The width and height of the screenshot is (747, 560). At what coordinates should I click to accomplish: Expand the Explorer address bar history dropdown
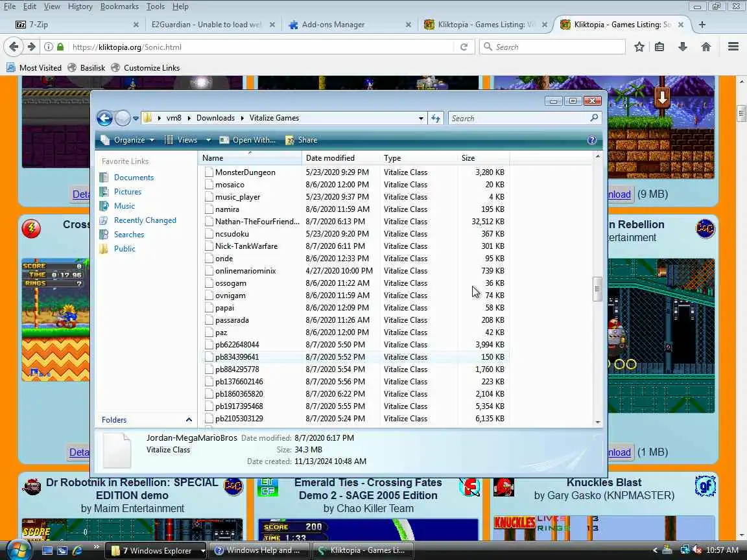pos(421,118)
